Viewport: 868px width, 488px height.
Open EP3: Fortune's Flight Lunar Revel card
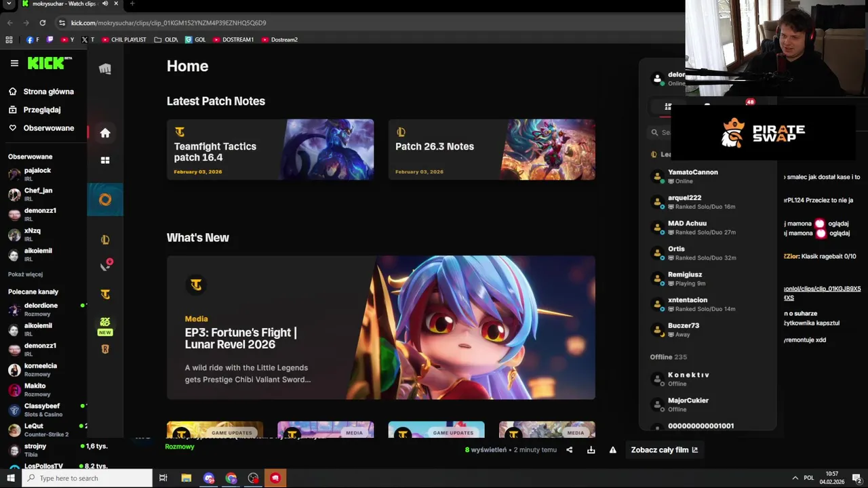(381, 327)
